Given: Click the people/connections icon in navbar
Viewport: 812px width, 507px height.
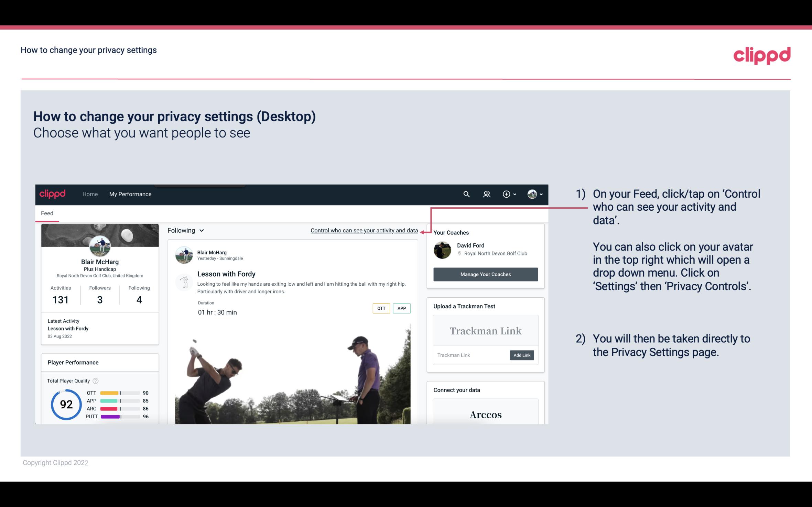Looking at the screenshot, I should click(x=487, y=194).
